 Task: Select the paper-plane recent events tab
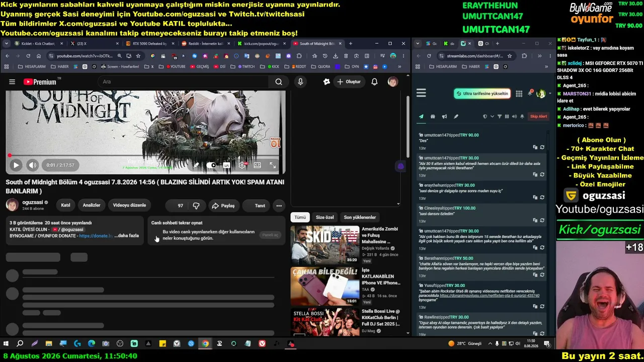(421, 117)
